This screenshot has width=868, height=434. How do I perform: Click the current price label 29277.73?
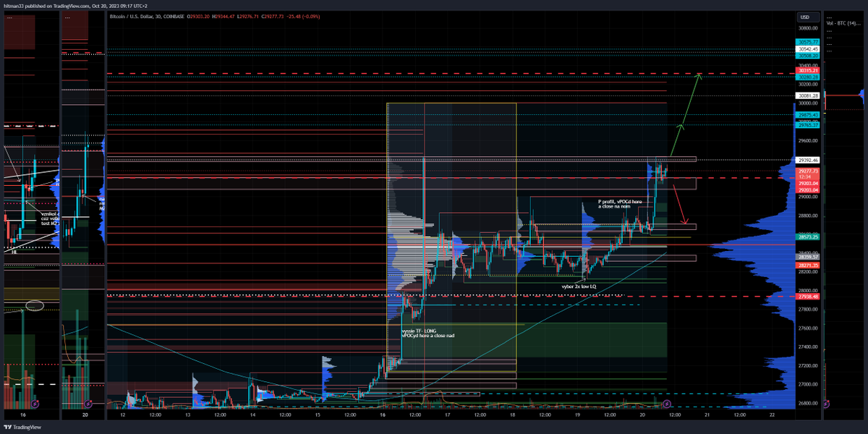coord(807,171)
